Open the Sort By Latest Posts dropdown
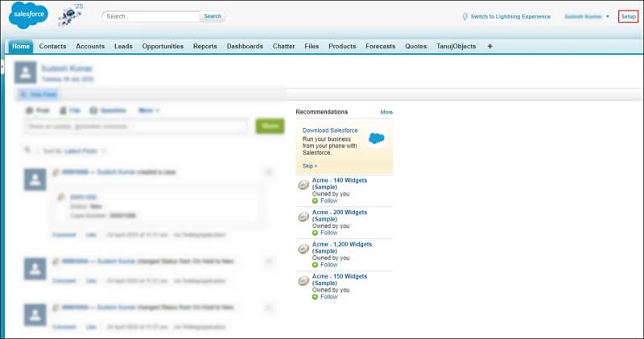 (x=74, y=151)
